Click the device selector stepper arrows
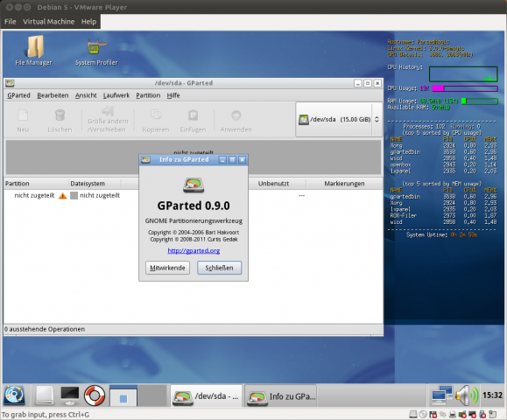 (377, 120)
